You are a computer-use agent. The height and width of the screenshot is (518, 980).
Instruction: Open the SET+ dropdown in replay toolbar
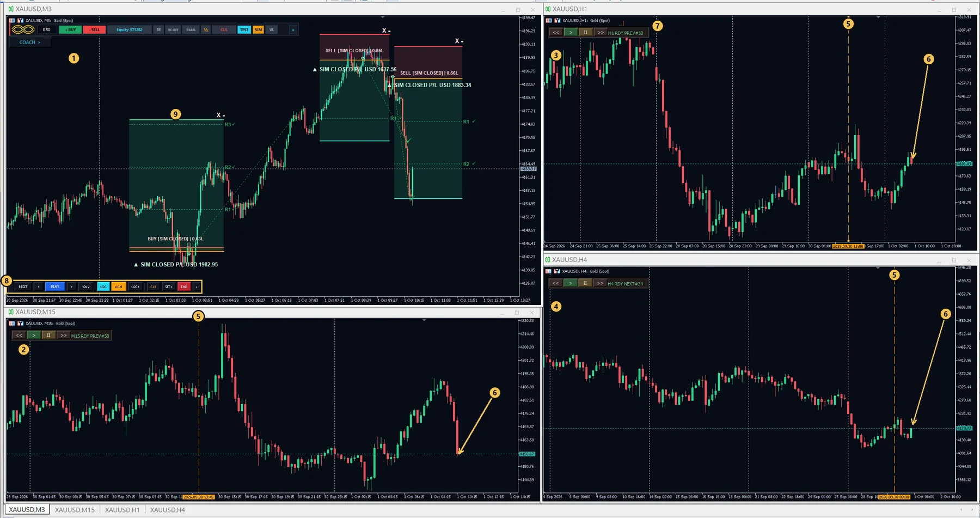coord(169,287)
